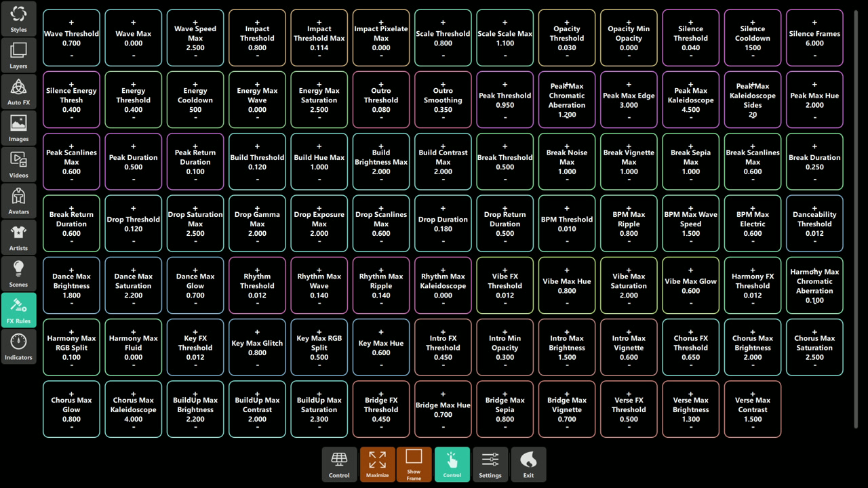Open the Indicators panel
Screen dimensions: 868x488
tap(18, 347)
